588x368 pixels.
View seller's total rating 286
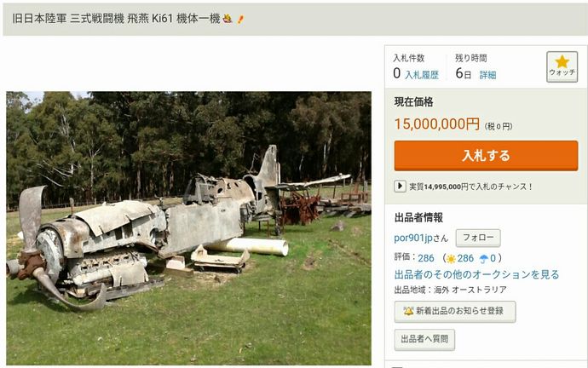click(x=426, y=258)
